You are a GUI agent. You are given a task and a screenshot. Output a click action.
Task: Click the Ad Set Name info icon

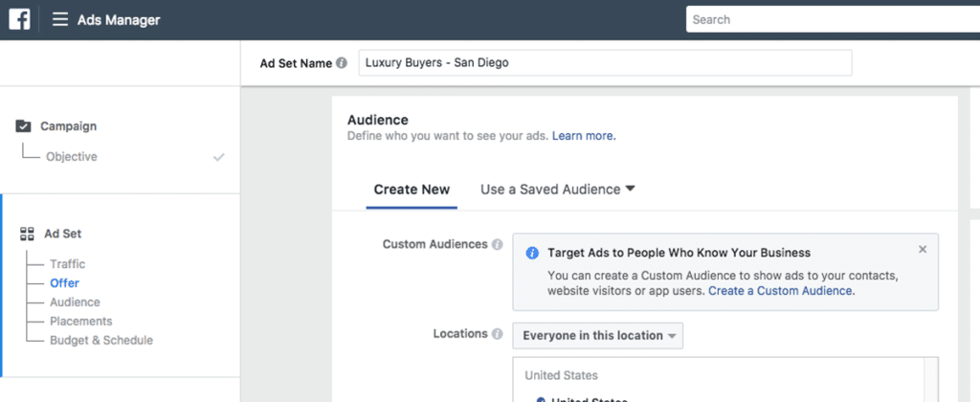click(342, 63)
